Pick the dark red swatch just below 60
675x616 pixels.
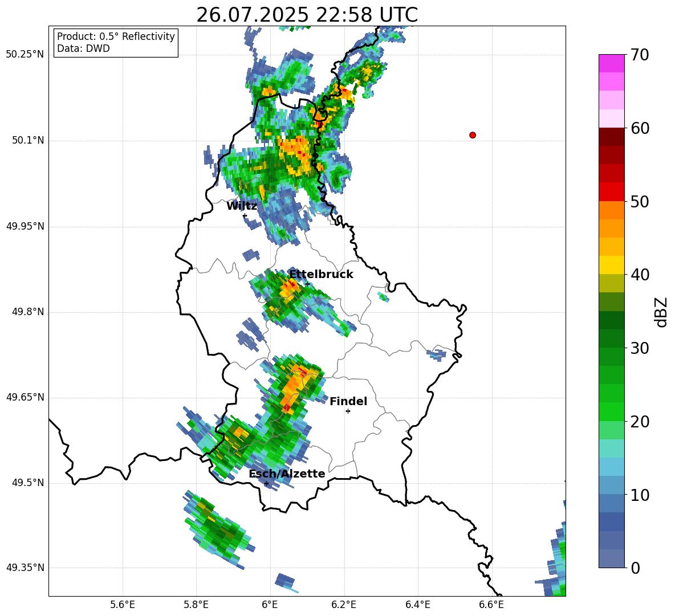pos(611,137)
